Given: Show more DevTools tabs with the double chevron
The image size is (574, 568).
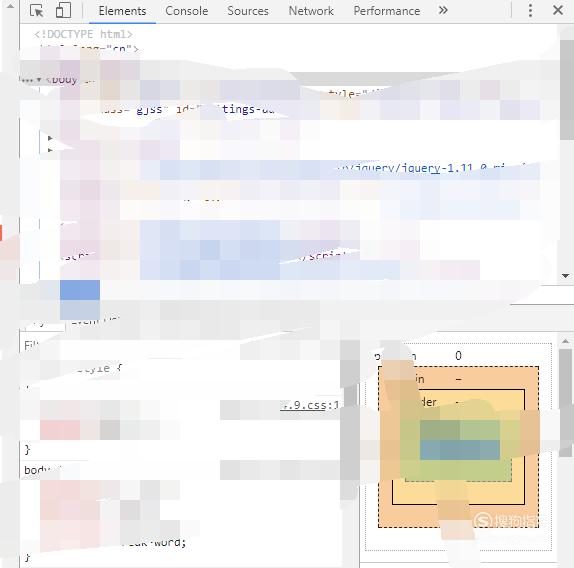Looking at the screenshot, I should 443,10.
